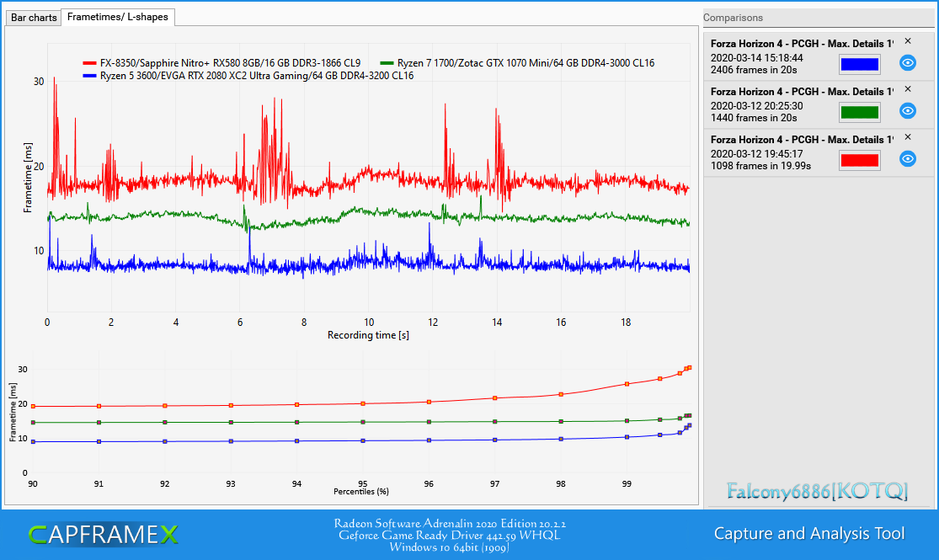The image size is (939, 560).
Task: Toggle visibility of the green 1440 frames comparison
Action: click(x=907, y=111)
